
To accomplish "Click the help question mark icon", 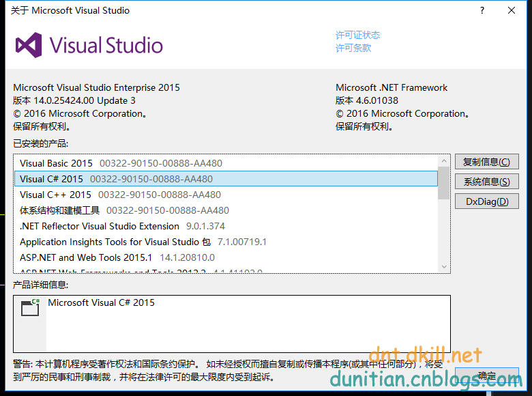I will [x=482, y=10].
